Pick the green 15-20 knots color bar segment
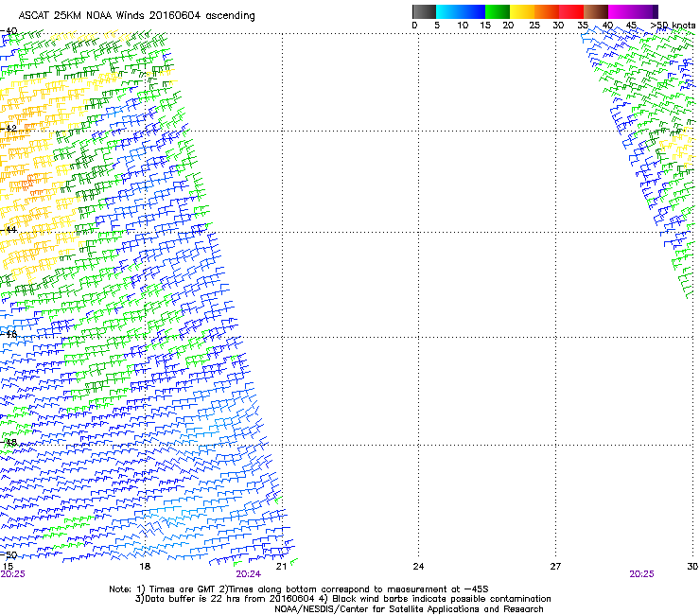The width and height of the screenshot is (700, 615). coord(498,11)
